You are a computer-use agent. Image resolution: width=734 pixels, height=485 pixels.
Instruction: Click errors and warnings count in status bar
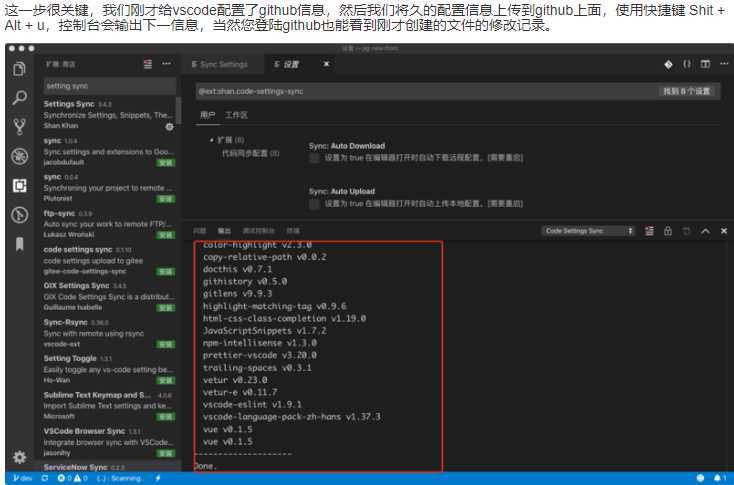click(x=72, y=478)
